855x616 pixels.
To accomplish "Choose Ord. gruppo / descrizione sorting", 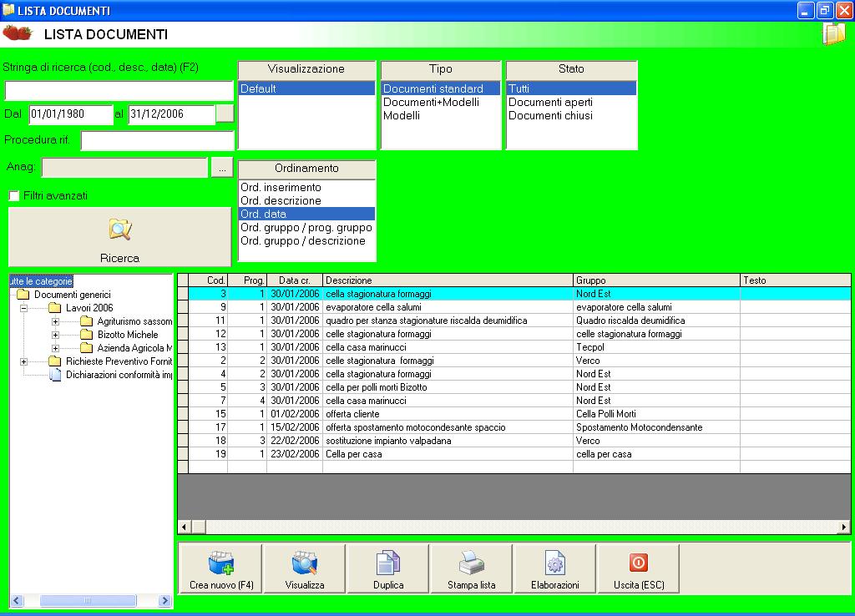I will (x=307, y=241).
